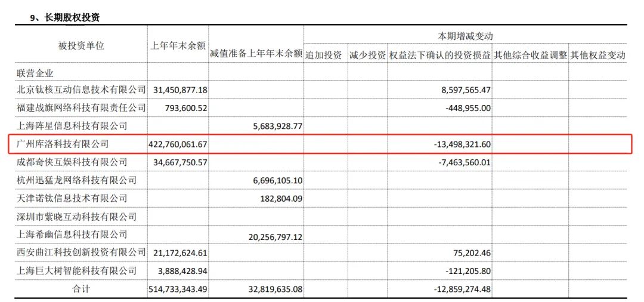Select the 追加投资 column header
Screen dimensions: 644x302
coord(324,56)
